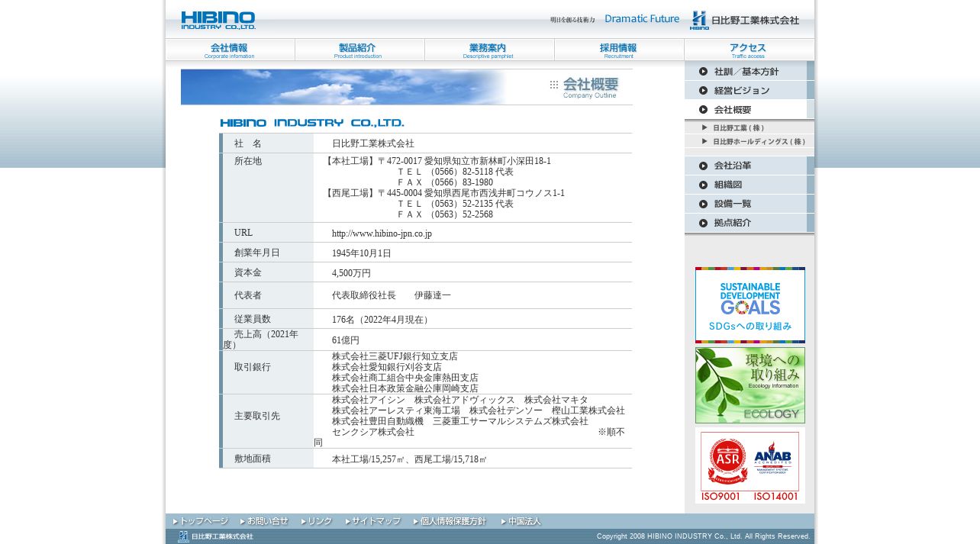Select 拠点紹介 in the sidebar
Screen dimensions: 980x544
pyautogui.click(x=750, y=223)
